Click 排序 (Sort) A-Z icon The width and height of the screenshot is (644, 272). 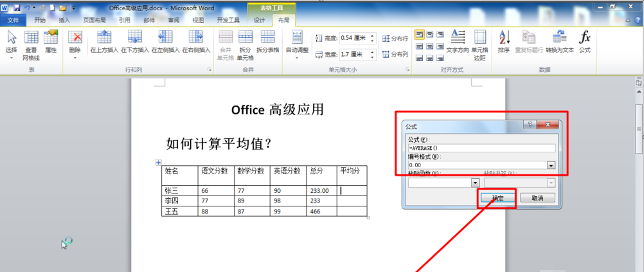(x=504, y=37)
